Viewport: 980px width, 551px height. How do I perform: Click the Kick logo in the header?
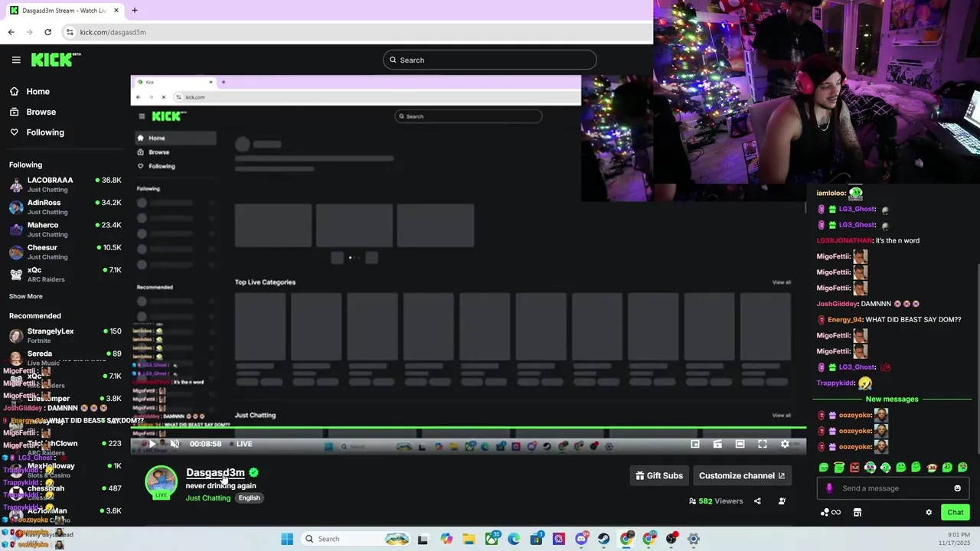coord(55,60)
